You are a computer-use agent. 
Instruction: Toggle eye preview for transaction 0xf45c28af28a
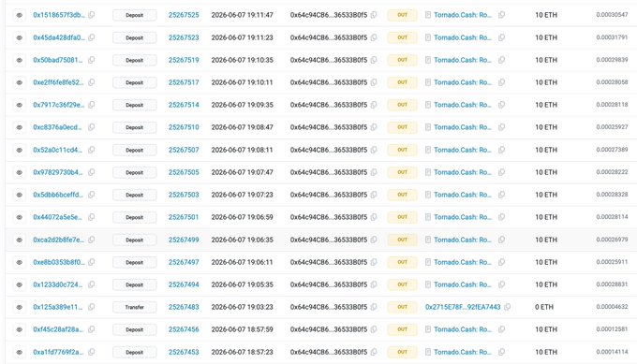[19, 329]
